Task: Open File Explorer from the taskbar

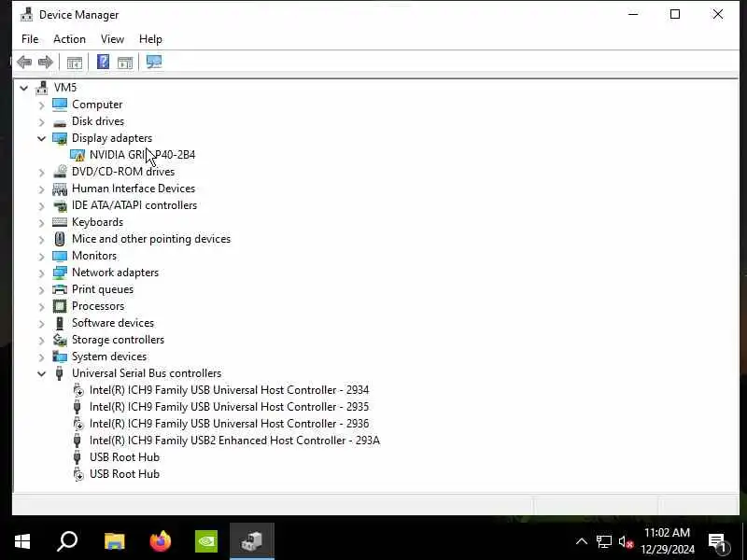Action: point(114,541)
